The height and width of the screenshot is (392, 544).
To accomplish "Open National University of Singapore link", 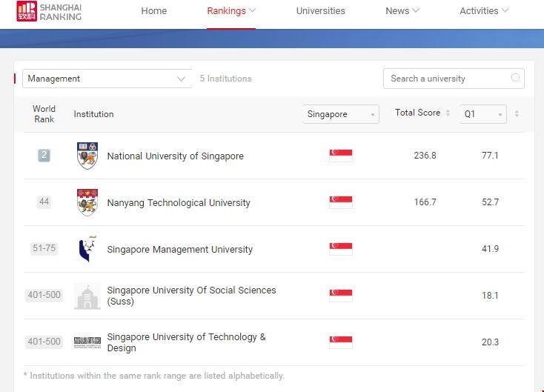I will click(x=175, y=156).
